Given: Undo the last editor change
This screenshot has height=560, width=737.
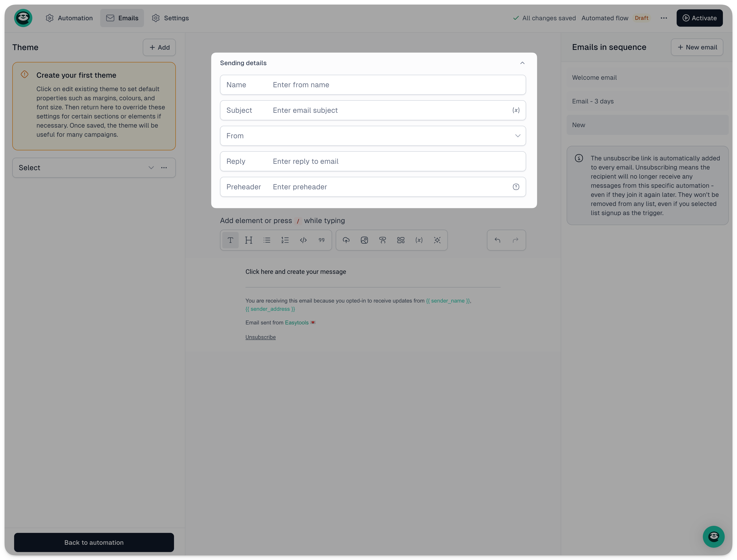Looking at the screenshot, I should point(497,240).
